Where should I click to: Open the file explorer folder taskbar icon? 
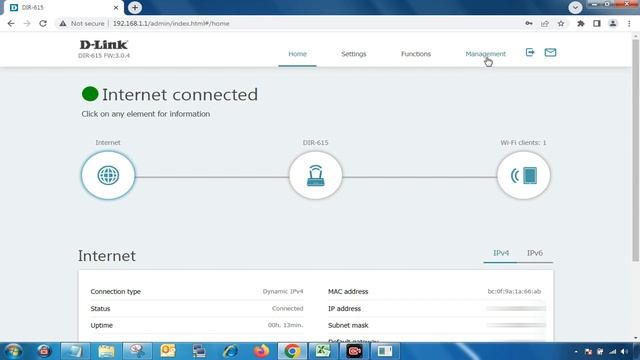coord(106,351)
